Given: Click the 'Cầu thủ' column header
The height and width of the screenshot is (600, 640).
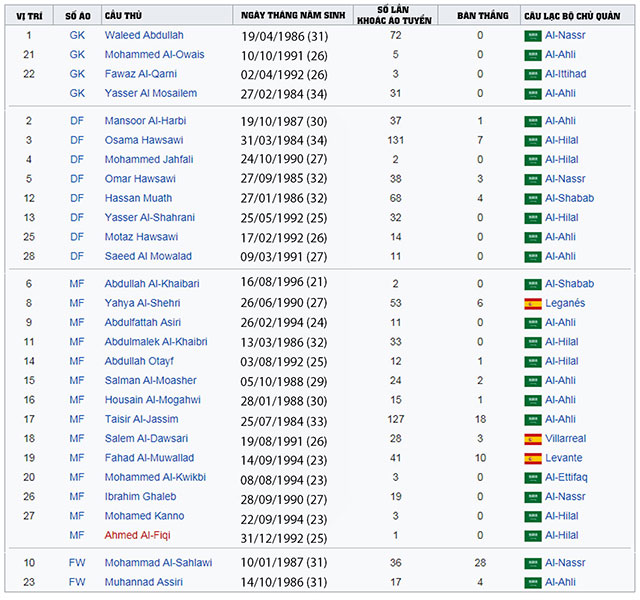Looking at the screenshot, I should 123,16.
